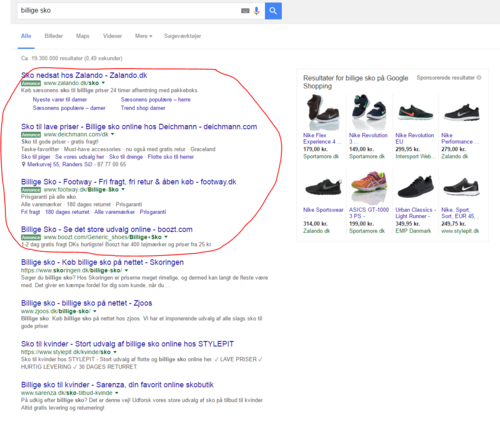The height and width of the screenshot is (421, 500).
Task: Click Nike Sportswear shoe image
Action: 323,187
